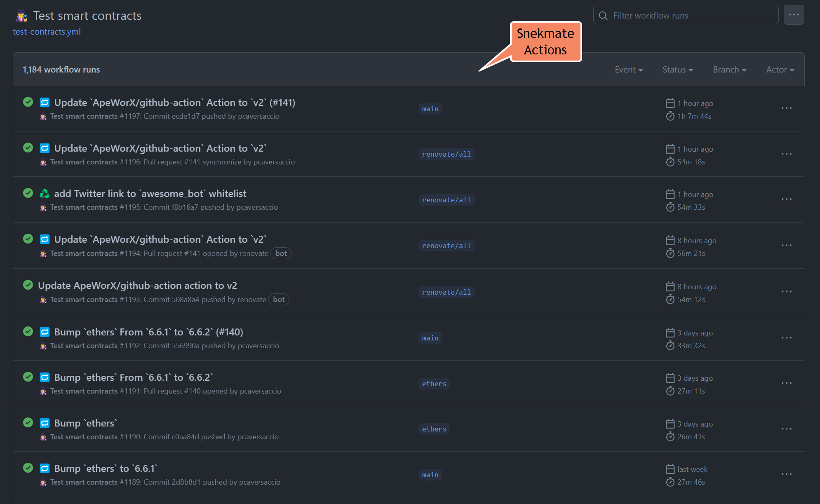Select the recycling icon beside the Twitter whitelist run
The width and height of the screenshot is (820, 504).
pyautogui.click(x=45, y=193)
